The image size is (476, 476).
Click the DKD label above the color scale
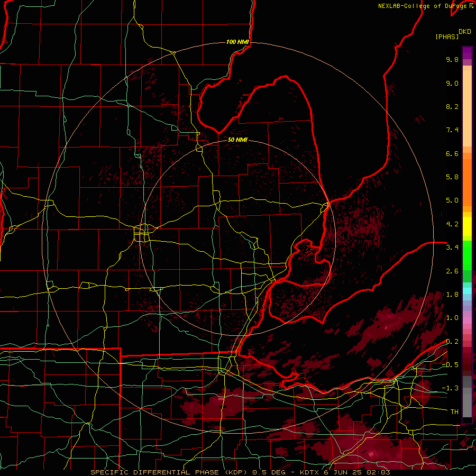pyautogui.click(x=465, y=32)
